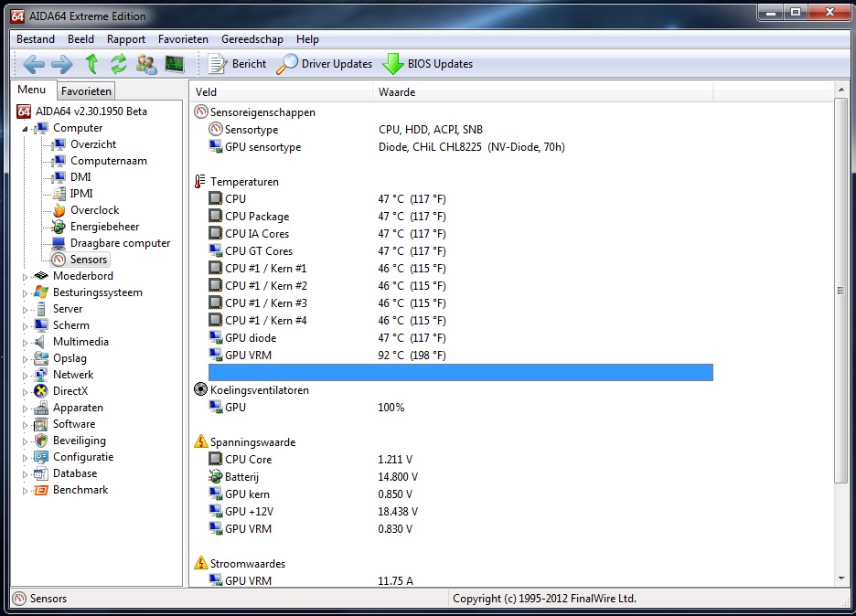Click the Benchmark orange icon
Screen dimensions: 856x616
[x=41, y=490]
